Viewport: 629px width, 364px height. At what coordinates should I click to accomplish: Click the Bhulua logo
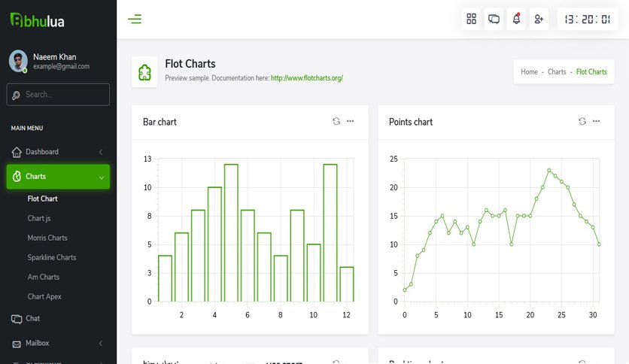click(38, 20)
